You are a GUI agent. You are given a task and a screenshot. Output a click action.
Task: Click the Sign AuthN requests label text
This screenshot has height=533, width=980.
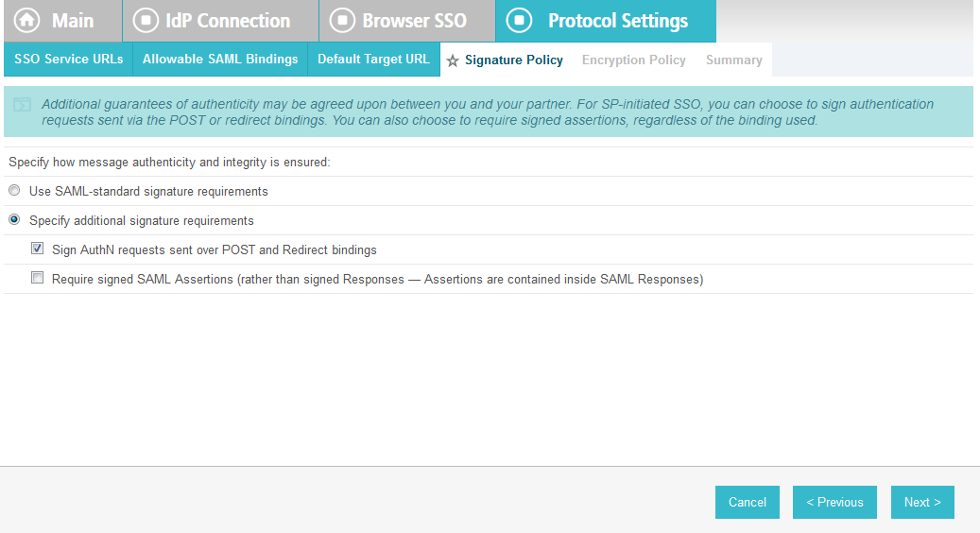click(x=215, y=249)
